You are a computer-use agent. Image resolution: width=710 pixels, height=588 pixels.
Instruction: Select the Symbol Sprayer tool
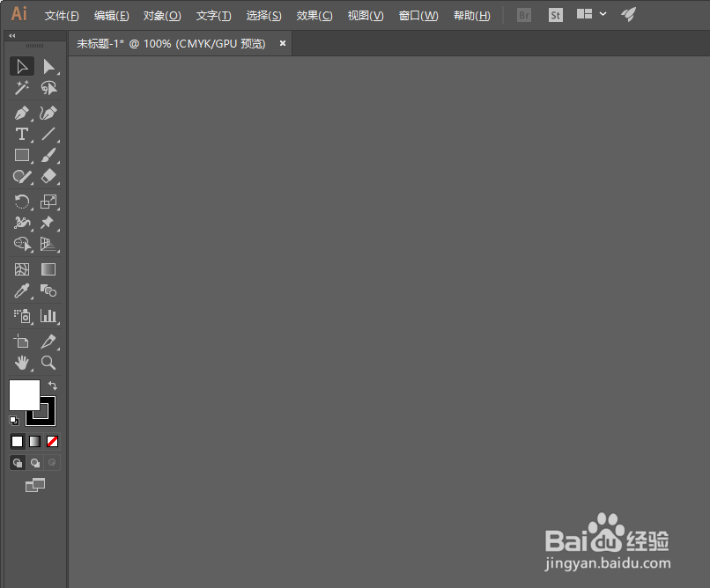22,316
